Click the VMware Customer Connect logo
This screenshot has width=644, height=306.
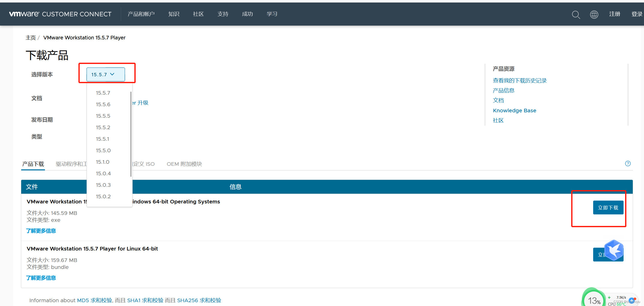coord(60,14)
